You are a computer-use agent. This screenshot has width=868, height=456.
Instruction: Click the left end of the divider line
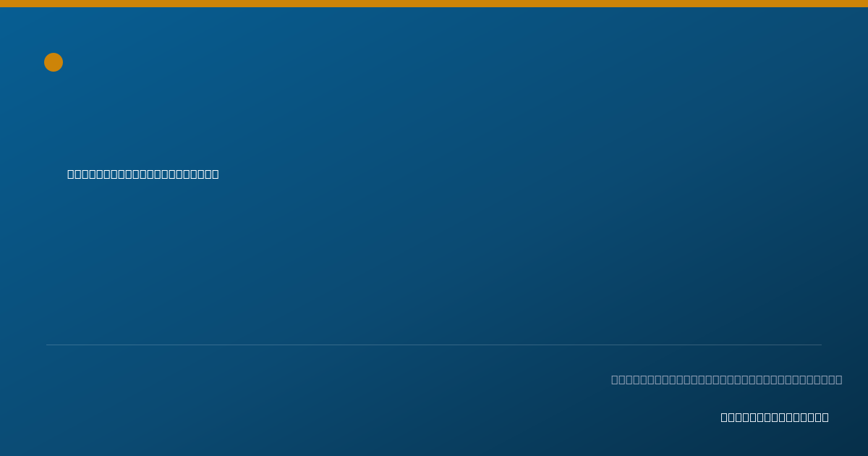[x=48, y=345]
